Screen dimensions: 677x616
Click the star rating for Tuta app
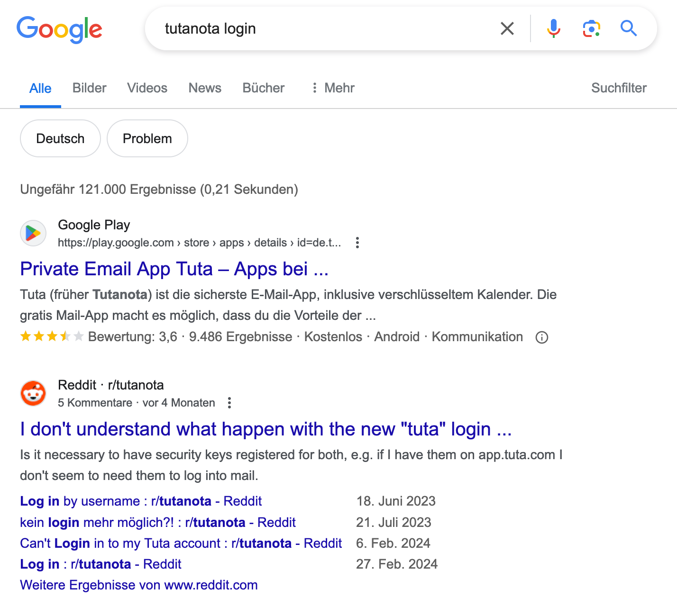click(x=52, y=336)
